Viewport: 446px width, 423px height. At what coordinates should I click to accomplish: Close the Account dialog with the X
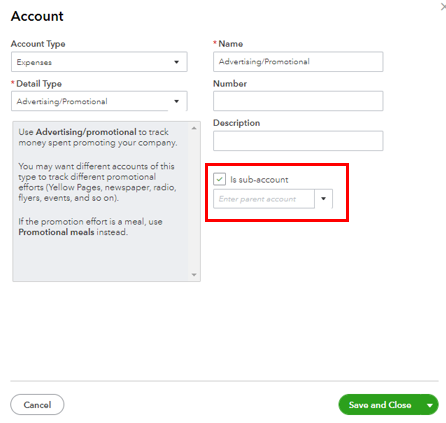(x=443, y=7)
